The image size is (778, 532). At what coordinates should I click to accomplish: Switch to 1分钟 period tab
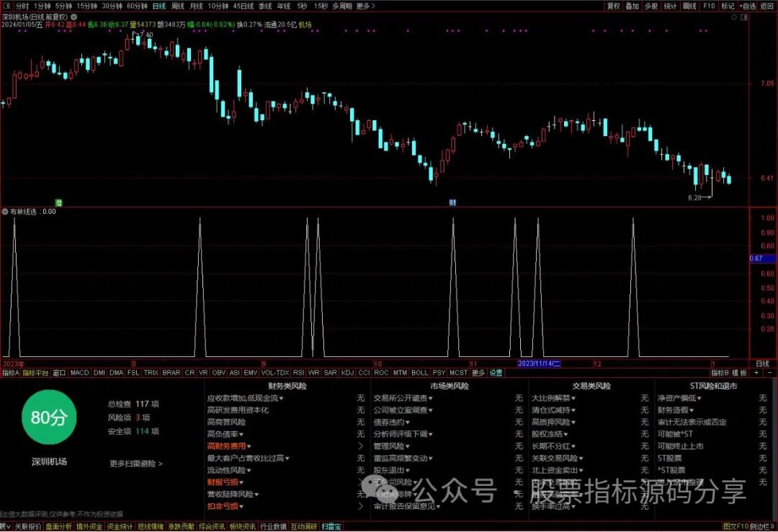pyautogui.click(x=43, y=6)
